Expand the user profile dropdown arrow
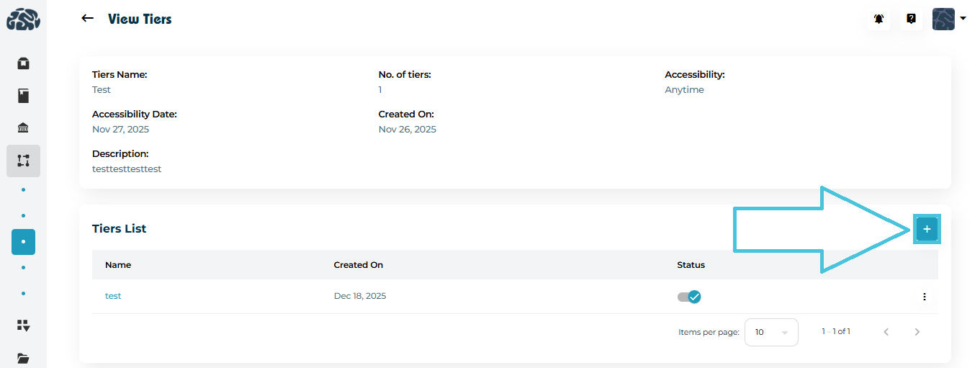 (963, 19)
